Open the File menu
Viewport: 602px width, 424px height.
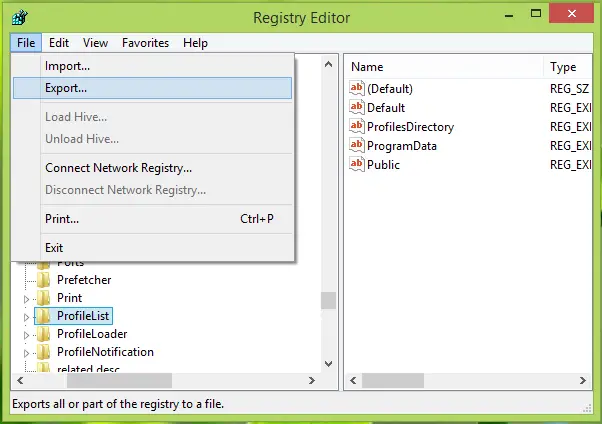26,43
